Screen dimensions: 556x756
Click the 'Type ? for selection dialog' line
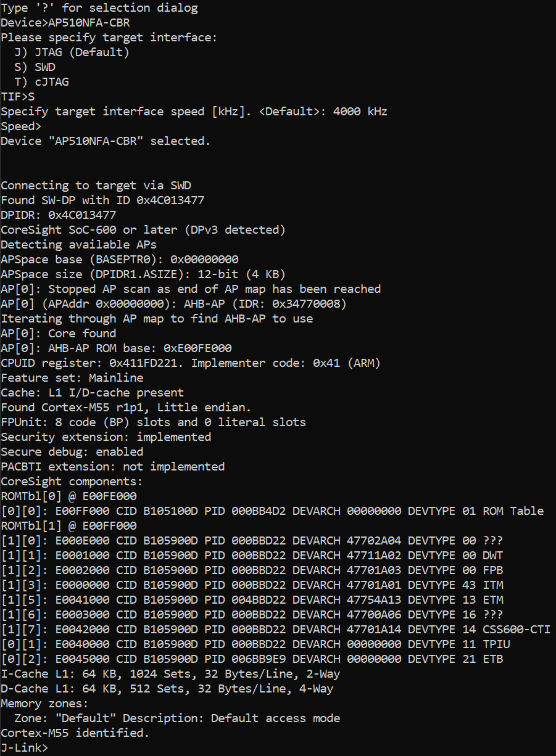pos(99,8)
